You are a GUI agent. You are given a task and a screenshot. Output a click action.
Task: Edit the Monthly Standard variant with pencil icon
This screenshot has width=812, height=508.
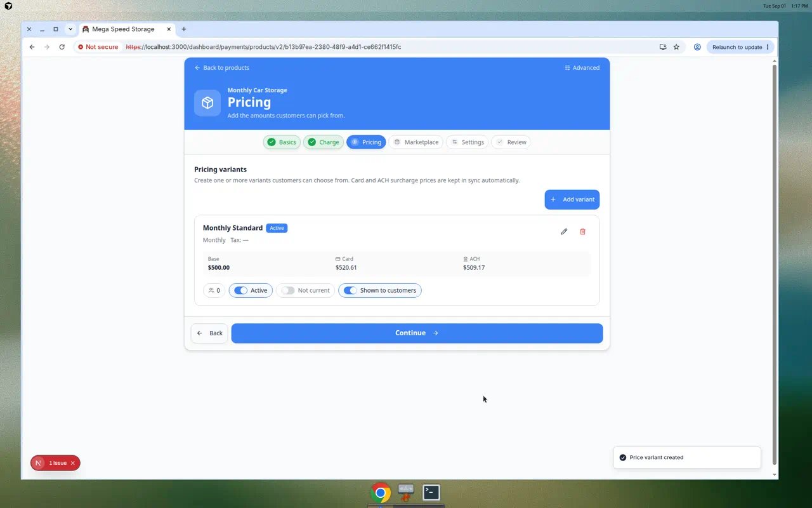[x=564, y=232]
